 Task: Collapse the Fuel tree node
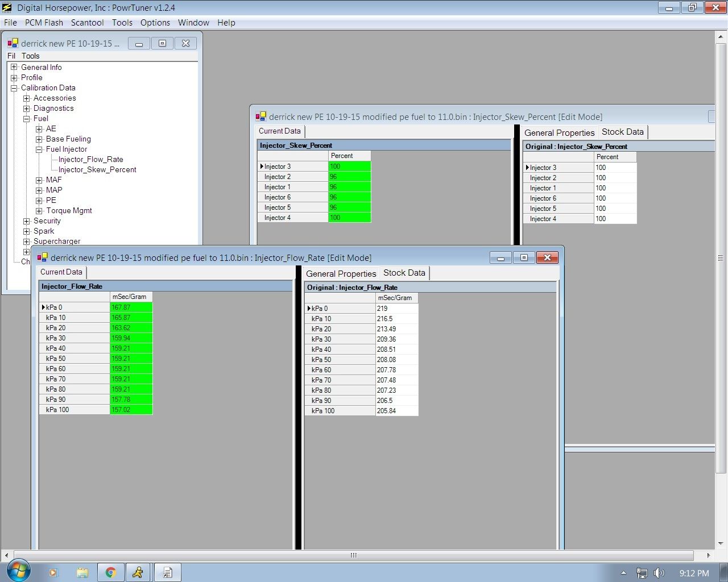[27, 118]
